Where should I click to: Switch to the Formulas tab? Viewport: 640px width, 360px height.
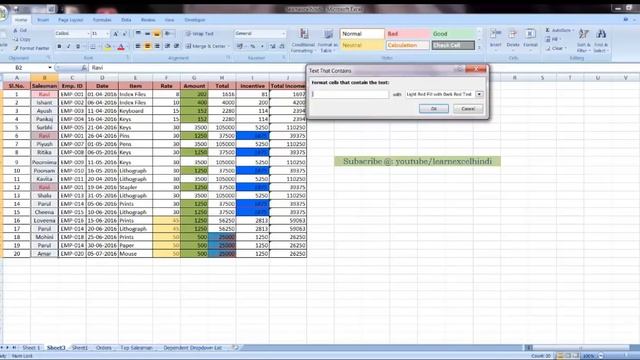pyautogui.click(x=102, y=20)
